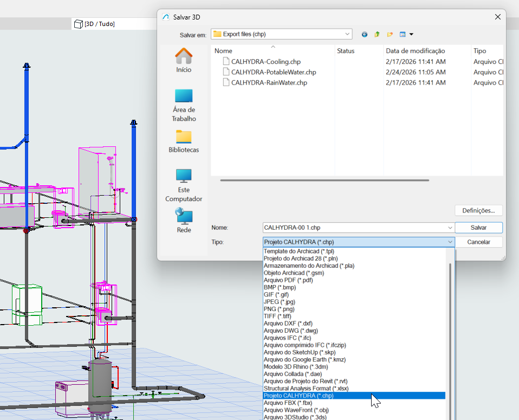Open the Rede network location

tap(184, 221)
